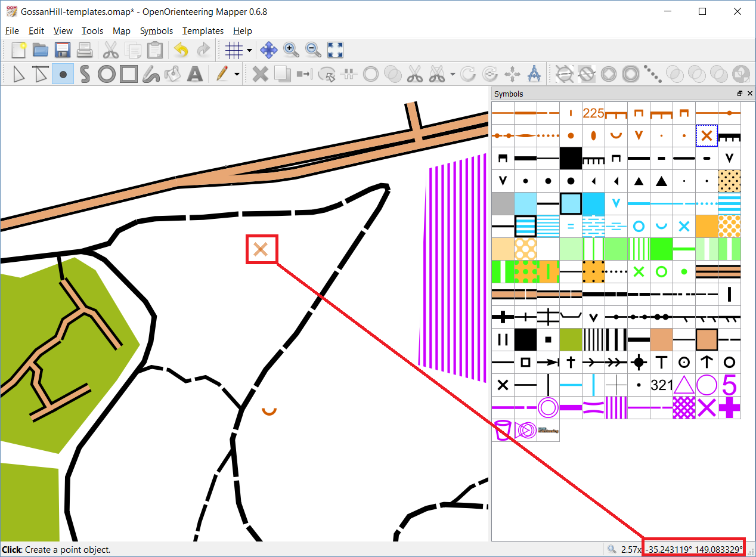Open a map file via folder icon
Image resolution: width=756 pixels, height=557 pixels.
(41, 50)
